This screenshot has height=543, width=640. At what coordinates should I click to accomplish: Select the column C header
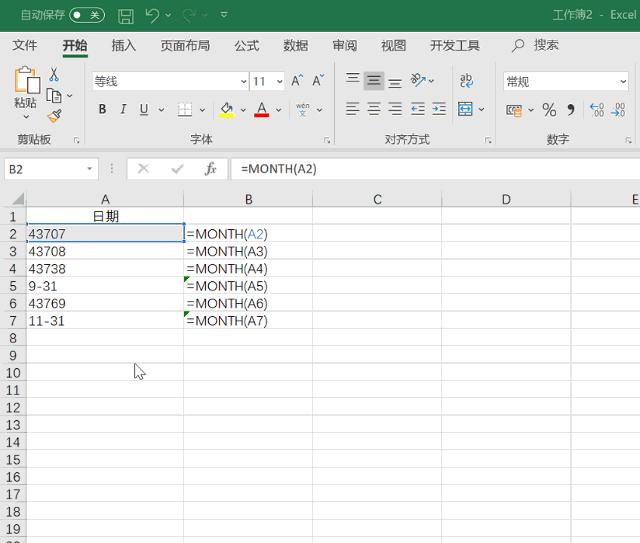coord(377,200)
